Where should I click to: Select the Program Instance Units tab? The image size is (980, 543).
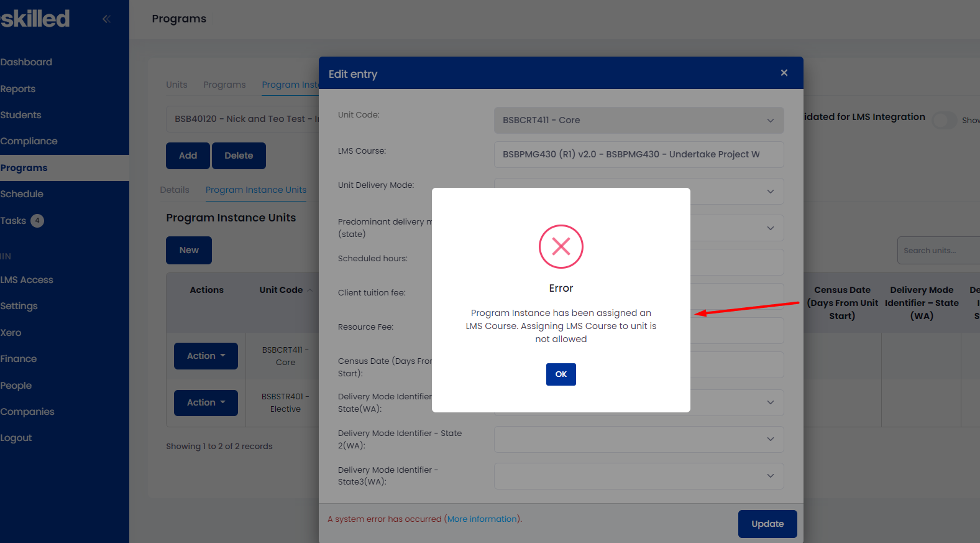tap(256, 190)
